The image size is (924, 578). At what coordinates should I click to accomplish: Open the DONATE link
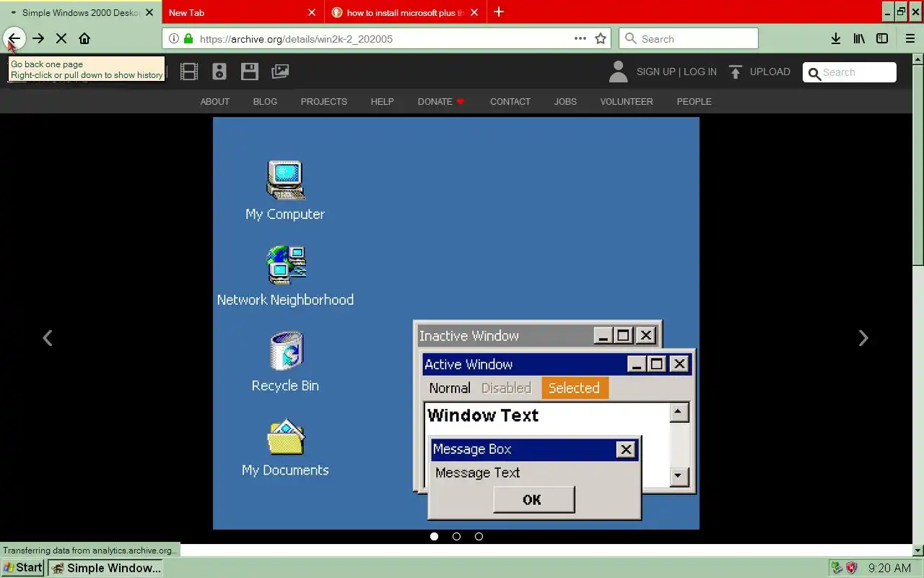441,102
